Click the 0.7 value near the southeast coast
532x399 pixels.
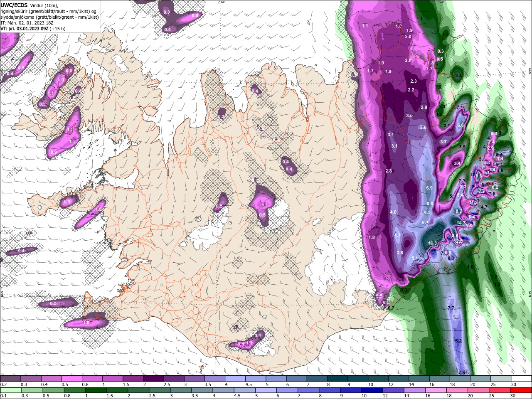[x=391, y=308]
